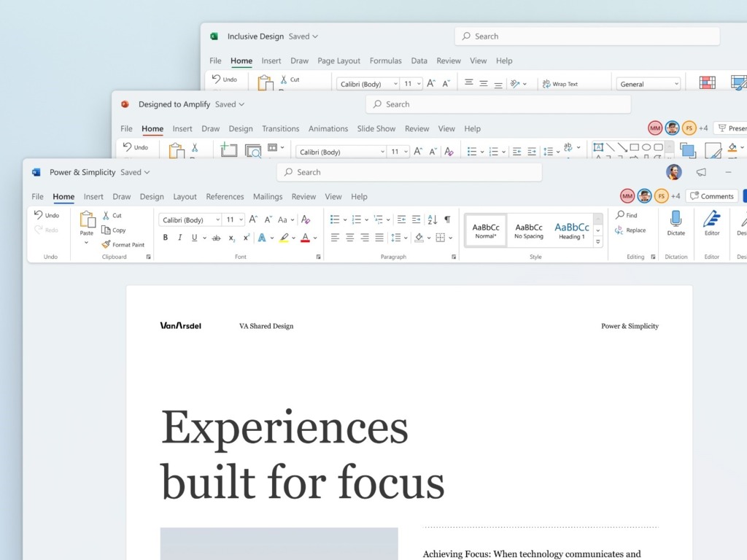Viewport: 747px width, 560px height.
Task: Click the Comments button in Word
Action: pos(712,195)
